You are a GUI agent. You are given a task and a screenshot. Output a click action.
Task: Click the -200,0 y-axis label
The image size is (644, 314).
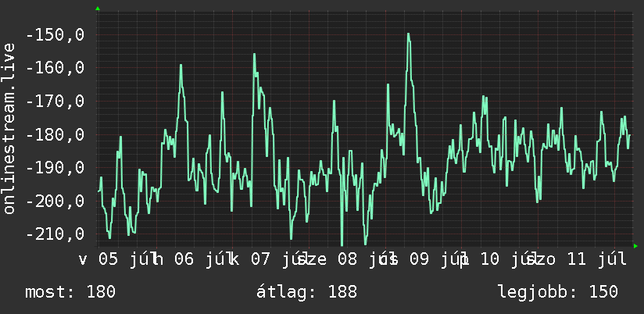(55, 201)
